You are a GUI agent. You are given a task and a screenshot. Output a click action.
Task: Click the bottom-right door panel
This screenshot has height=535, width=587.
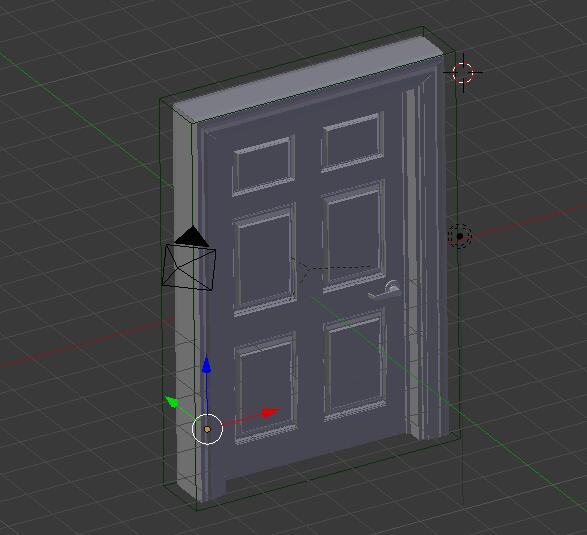(x=354, y=365)
